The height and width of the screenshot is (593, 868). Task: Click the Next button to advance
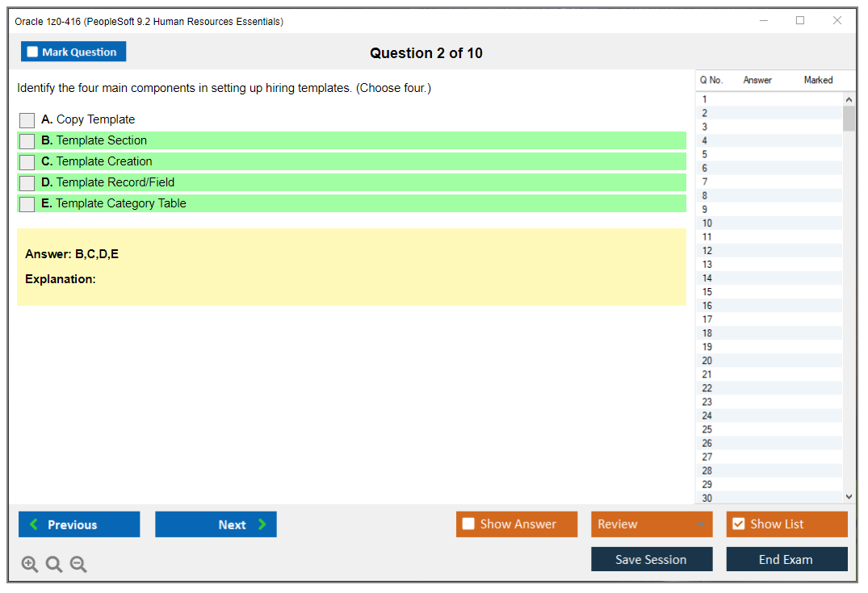(216, 524)
